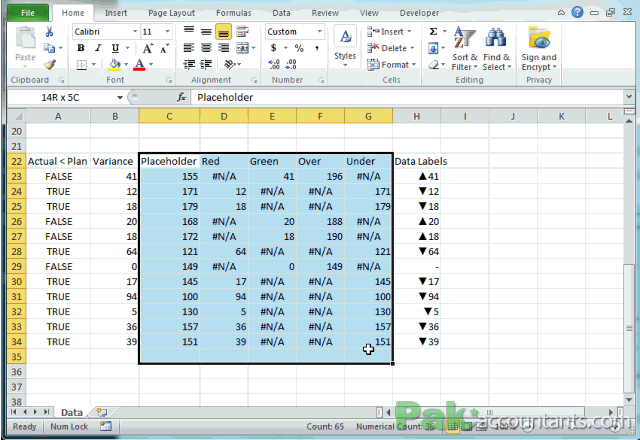Click the Format Painter brush icon
The width and height of the screenshot is (640, 440).
click(x=49, y=64)
